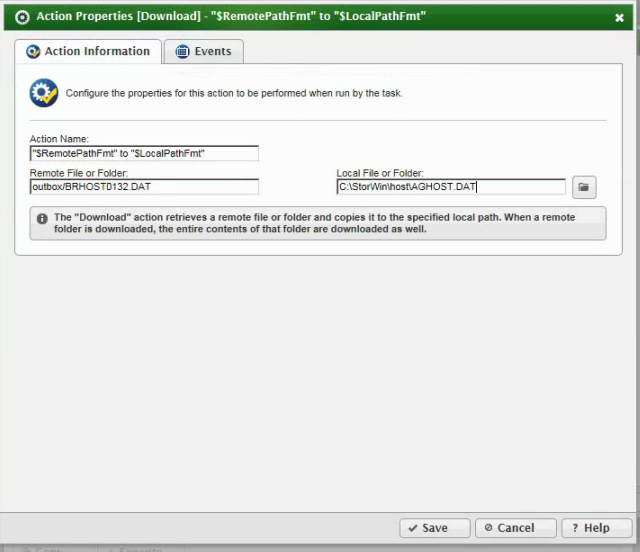Browse for local folder with folder icon

(x=584, y=187)
